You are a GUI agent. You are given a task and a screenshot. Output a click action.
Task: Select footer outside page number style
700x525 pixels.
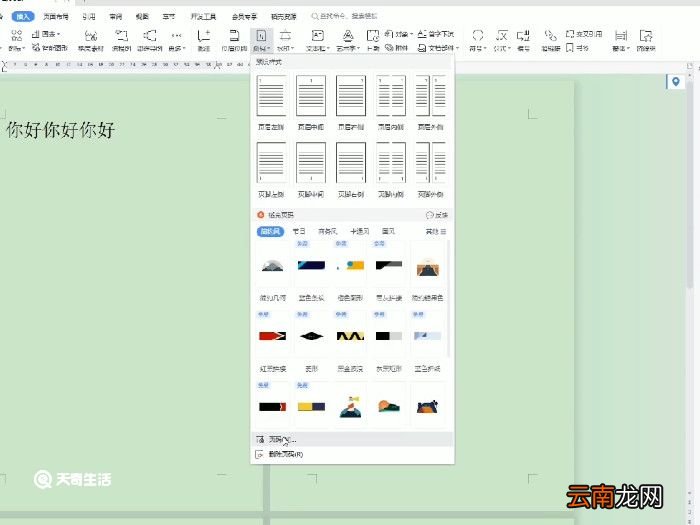[x=430, y=170]
